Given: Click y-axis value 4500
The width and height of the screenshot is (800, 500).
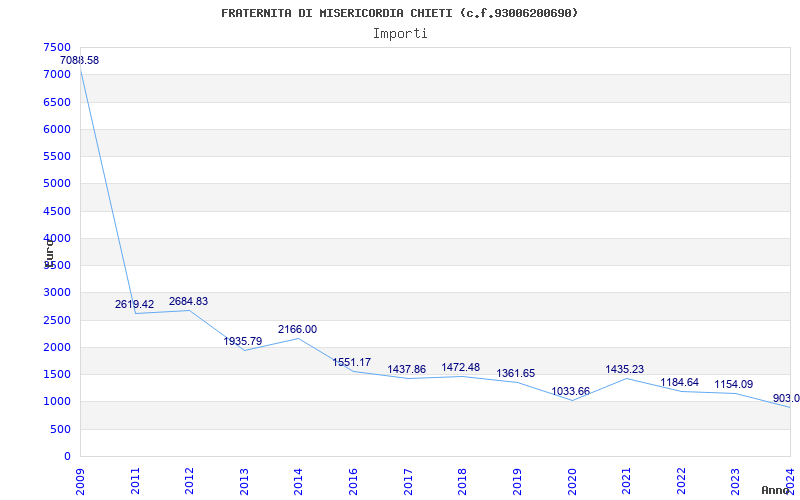Looking at the screenshot, I should [x=57, y=211].
